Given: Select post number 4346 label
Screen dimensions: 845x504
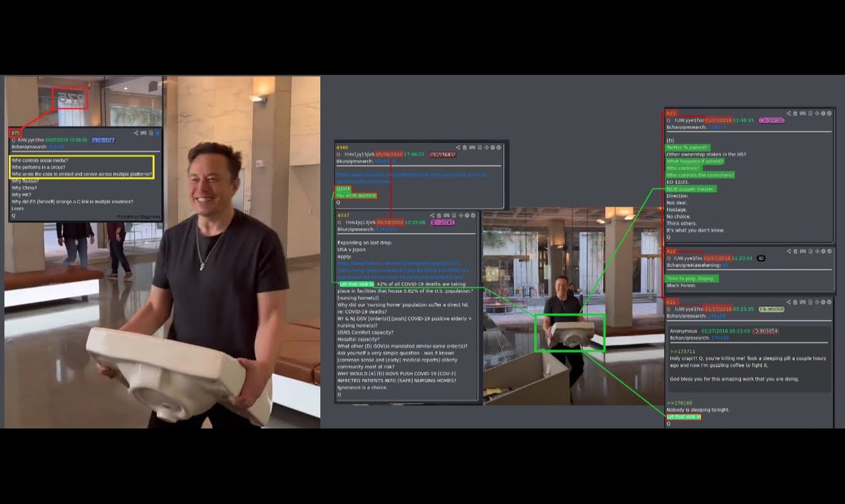Looking at the screenshot, I should pyautogui.click(x=342, y=148).
